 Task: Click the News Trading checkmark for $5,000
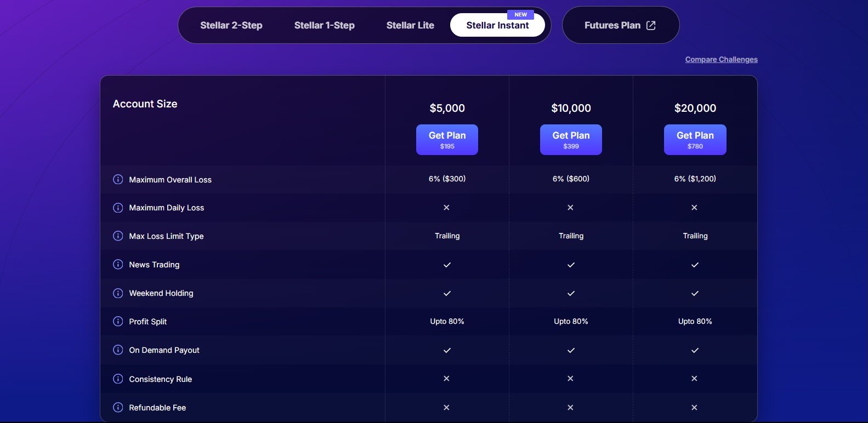pyautogui.click(x=447, y=265)
